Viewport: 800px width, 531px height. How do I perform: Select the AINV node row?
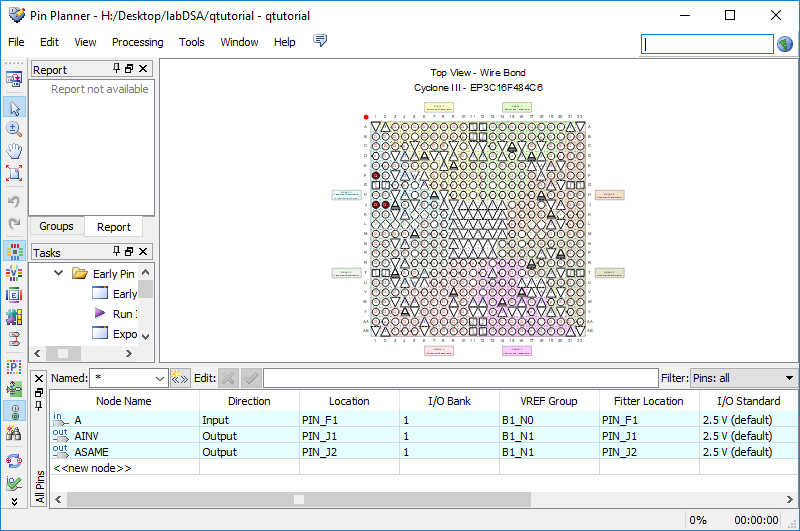pos(423,436)
